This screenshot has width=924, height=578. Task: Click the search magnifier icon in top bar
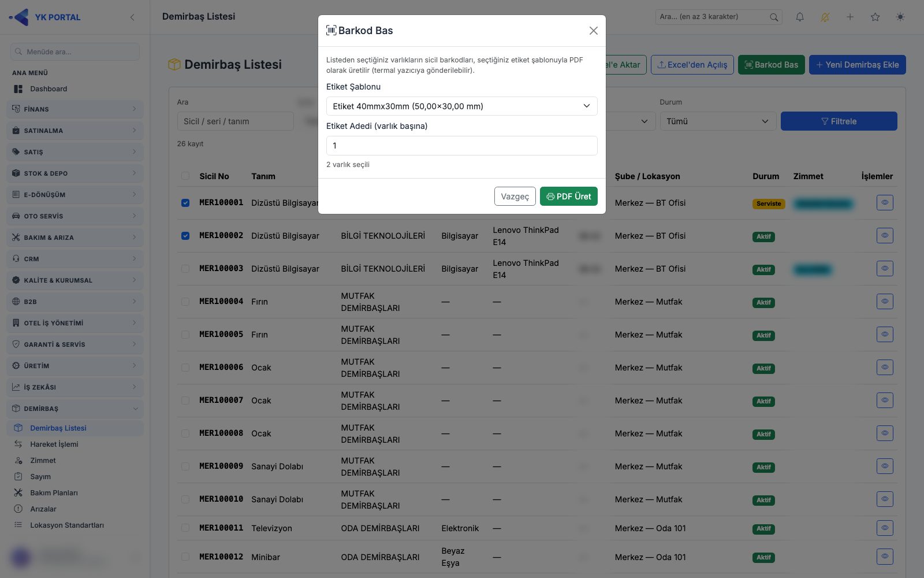pos(774,17)
